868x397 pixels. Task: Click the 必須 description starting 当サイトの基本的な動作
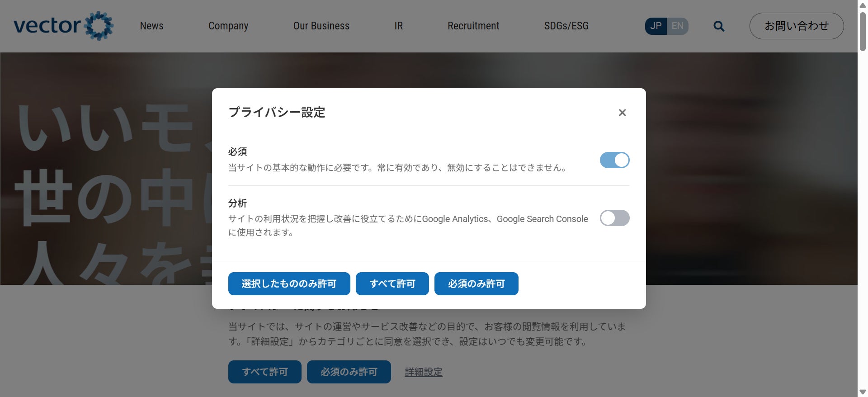397,168
